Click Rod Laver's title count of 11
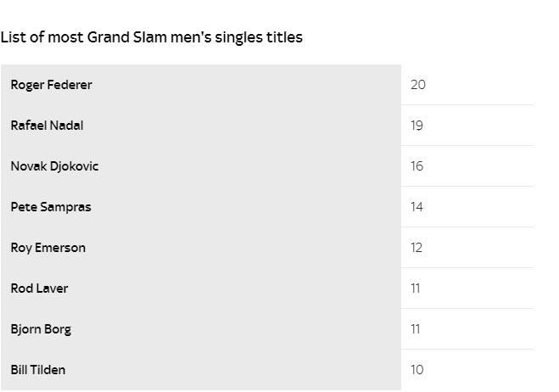 [x=416, y=288]
